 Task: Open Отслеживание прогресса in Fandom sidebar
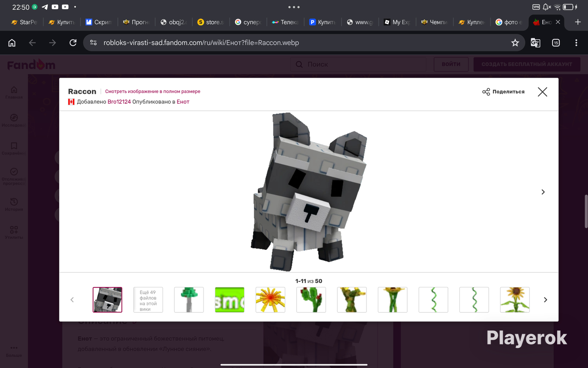(14, 176)
